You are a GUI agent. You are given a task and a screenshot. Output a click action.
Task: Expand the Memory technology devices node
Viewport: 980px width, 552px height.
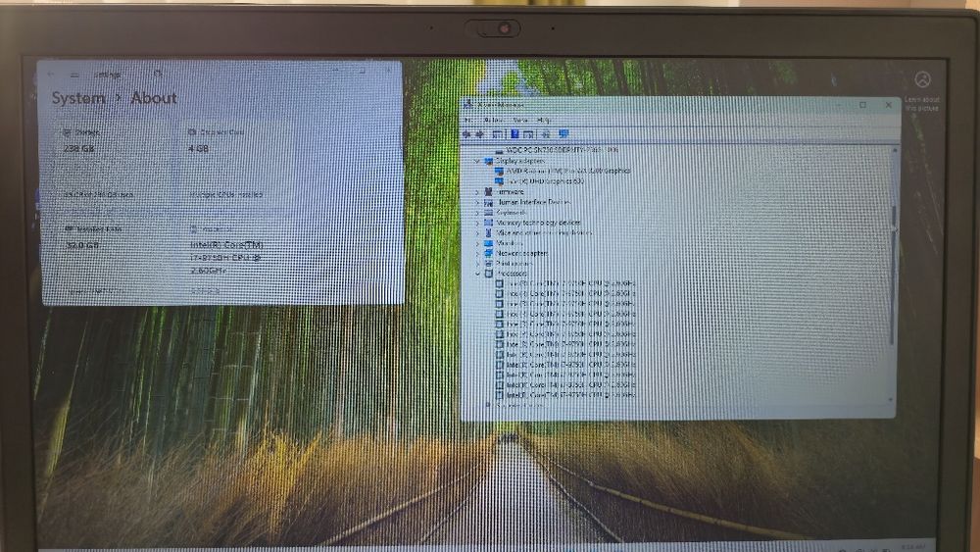coord(477,223)
